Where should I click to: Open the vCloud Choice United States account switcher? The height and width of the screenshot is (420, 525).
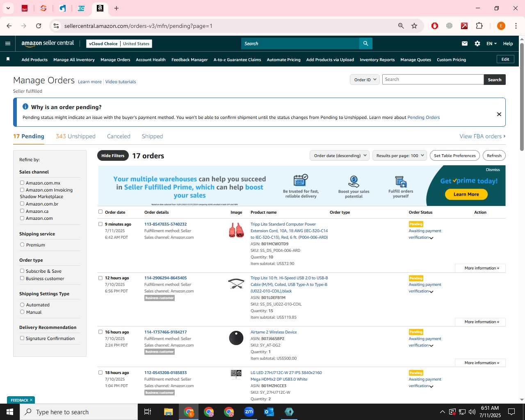(x=119, y=43)
